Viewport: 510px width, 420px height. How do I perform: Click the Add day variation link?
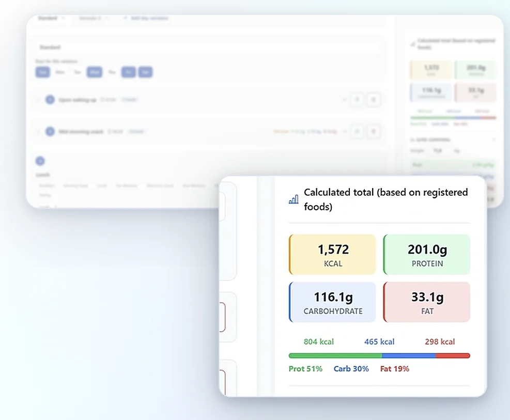tap(146, 18)
